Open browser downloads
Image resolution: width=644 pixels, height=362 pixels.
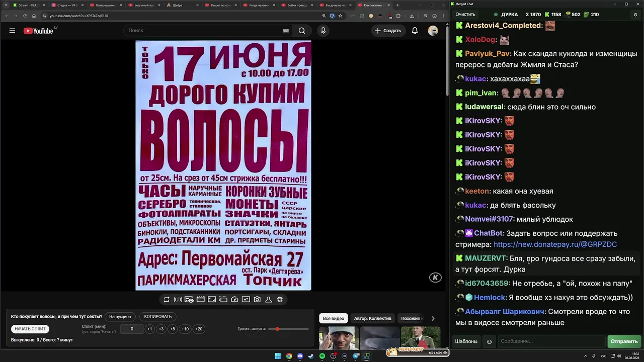412,16
